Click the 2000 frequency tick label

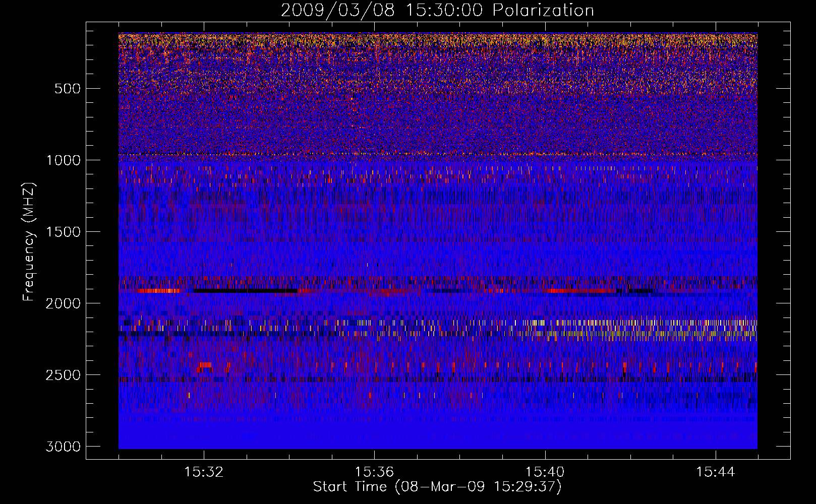click(x=63, y=303)
